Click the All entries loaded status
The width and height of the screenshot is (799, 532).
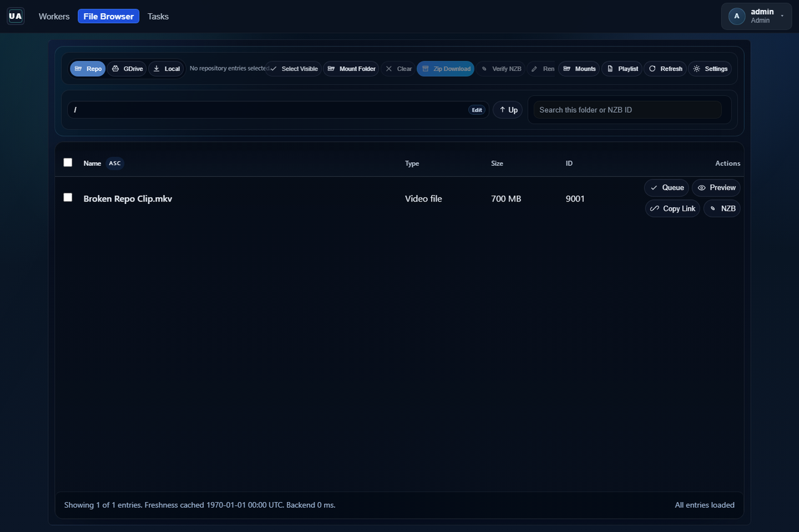[705, 505]
